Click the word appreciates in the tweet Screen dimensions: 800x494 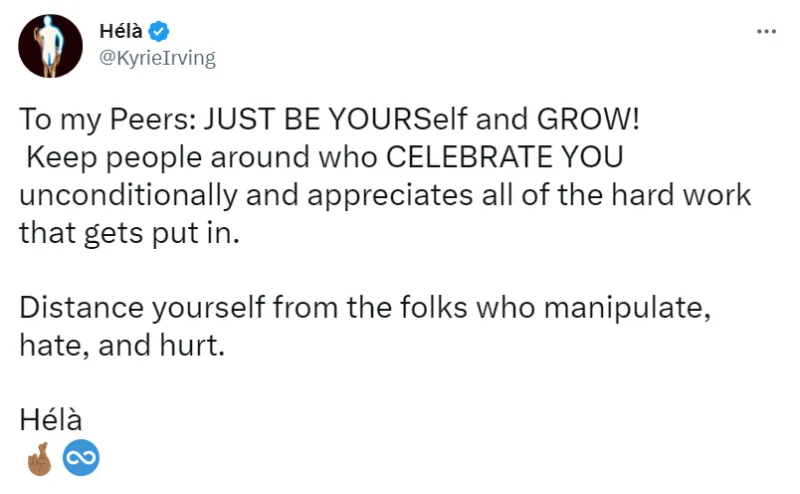click(390, 196)
